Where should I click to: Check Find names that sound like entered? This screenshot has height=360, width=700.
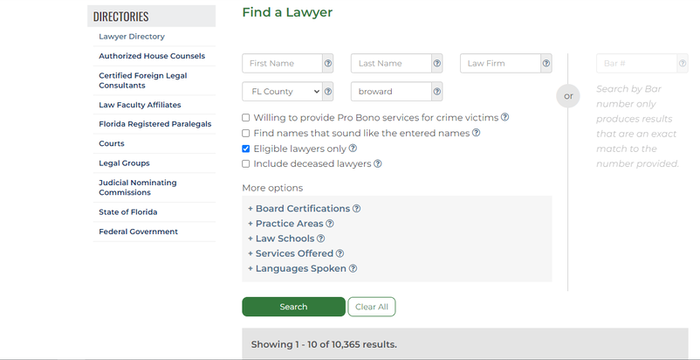[246, 133]
